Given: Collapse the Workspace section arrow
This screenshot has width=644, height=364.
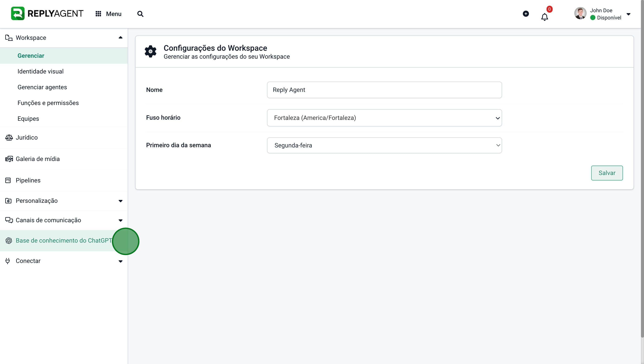Looking at the screenshot, I should tap(120, 37).
